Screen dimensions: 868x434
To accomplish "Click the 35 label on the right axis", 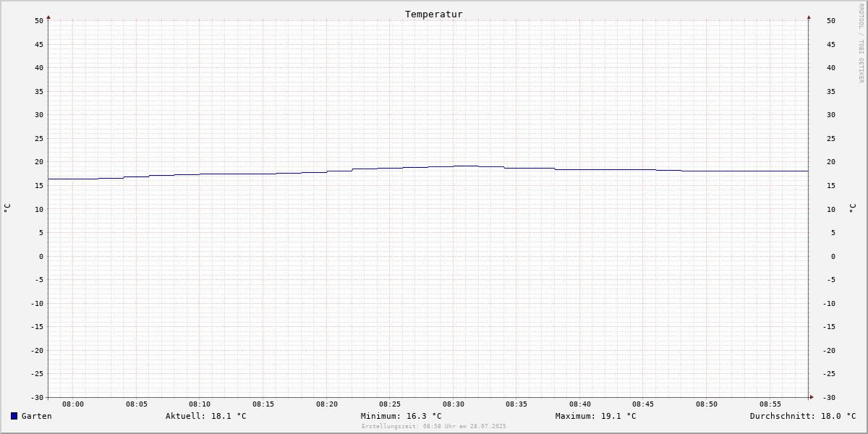I will click(x=830, y=91).
